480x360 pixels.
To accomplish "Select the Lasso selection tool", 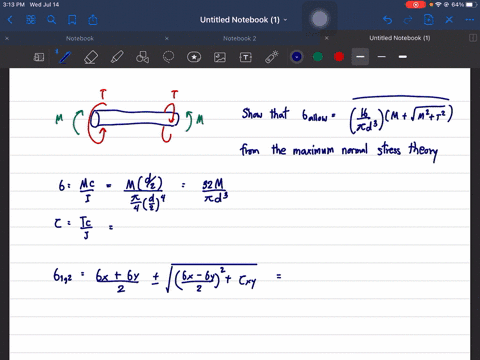I will [x=168, y=57].
